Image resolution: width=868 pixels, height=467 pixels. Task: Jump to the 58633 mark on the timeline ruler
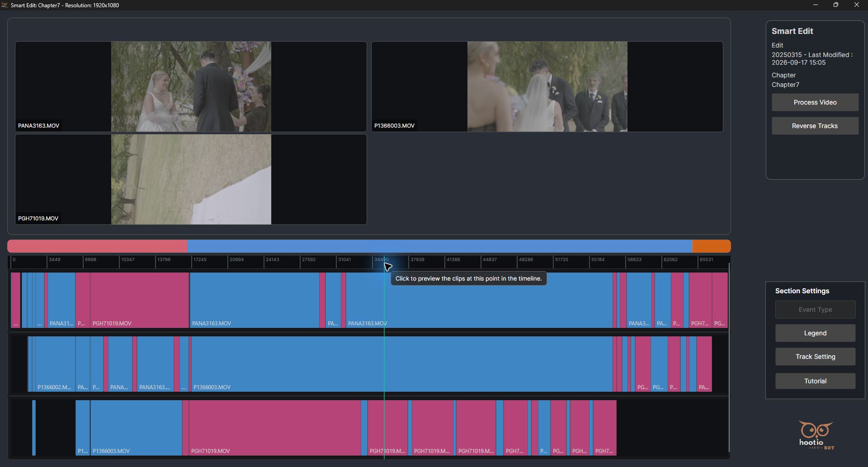(x=634, y=260)
